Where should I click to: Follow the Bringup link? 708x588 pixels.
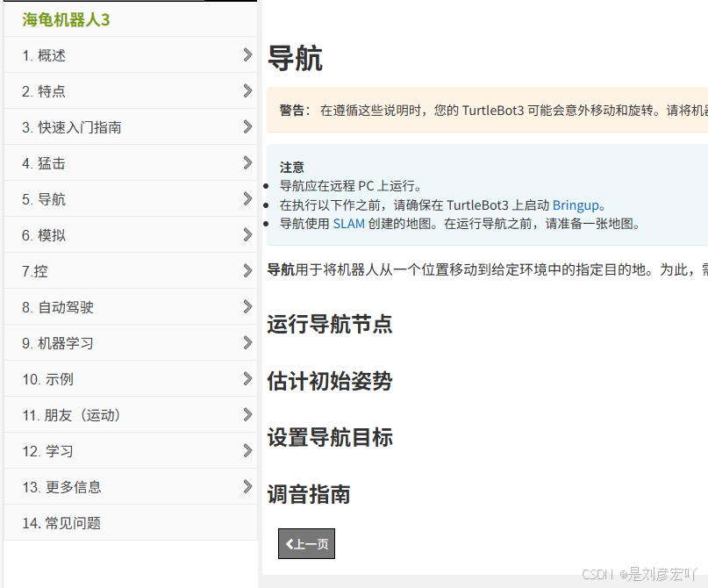pyautogui.click(x=576, y=205)
